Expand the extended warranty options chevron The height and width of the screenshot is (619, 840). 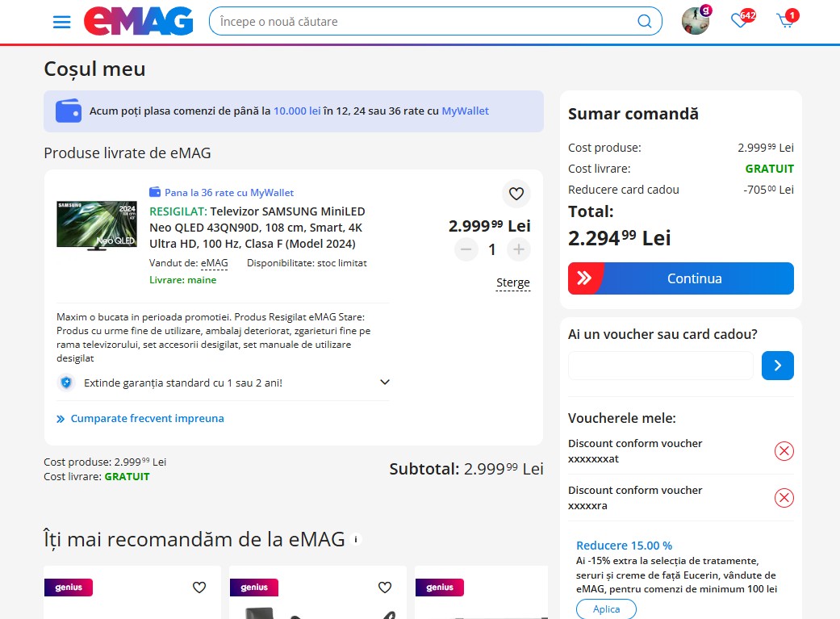coord(385,382)
